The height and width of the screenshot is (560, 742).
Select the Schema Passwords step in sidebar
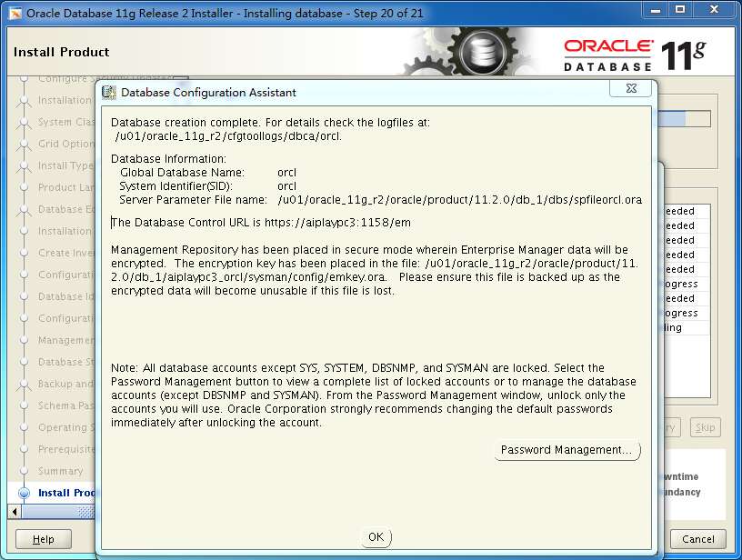coord(66,405)
